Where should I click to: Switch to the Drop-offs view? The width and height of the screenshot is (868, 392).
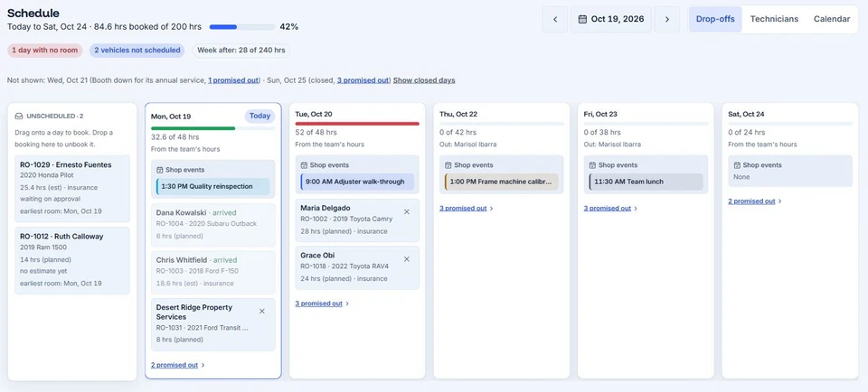pos(715,19)
